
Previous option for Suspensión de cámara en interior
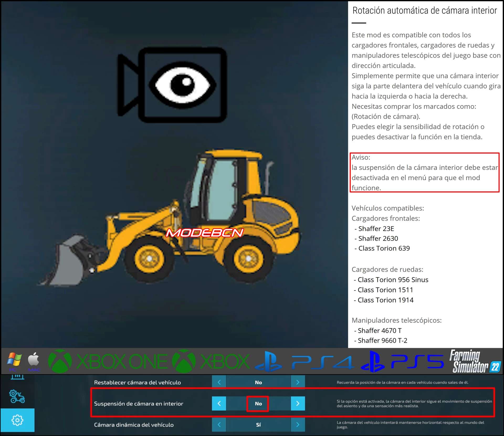coord(219,403)
